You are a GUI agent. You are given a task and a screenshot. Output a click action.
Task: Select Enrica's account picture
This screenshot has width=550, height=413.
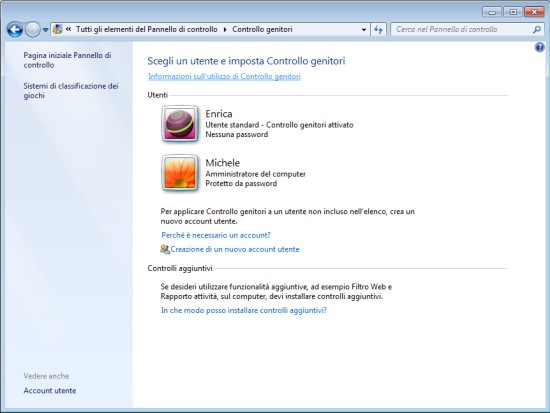(180, 124)
